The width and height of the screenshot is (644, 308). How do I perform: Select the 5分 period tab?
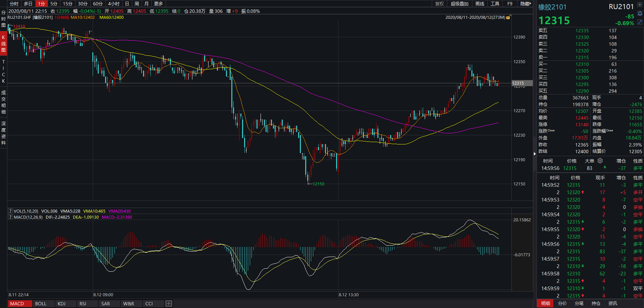[x=54, y=4]
